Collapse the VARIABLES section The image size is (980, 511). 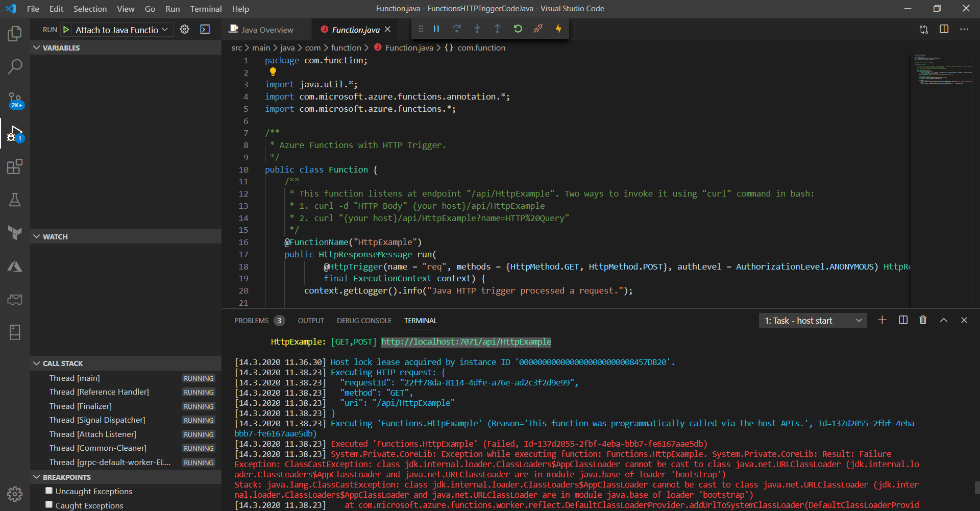[126, 47]
